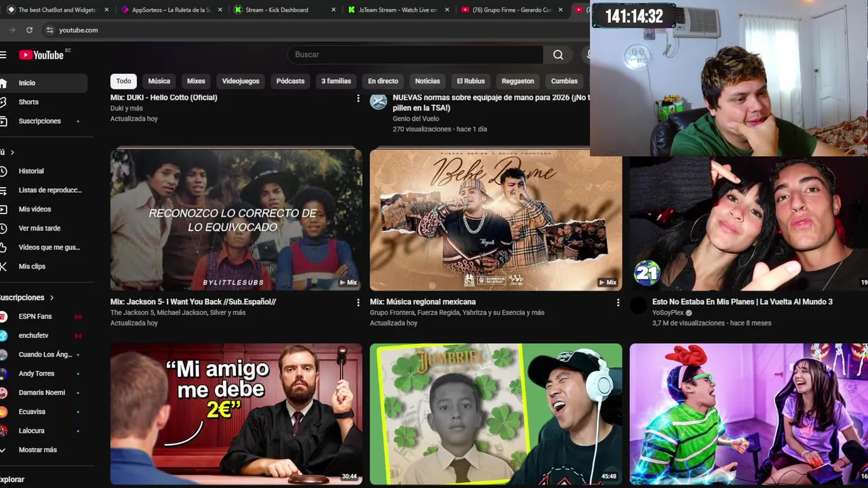
Task: Expand the Suscripciones section chevron
Action: pos(52,298)
